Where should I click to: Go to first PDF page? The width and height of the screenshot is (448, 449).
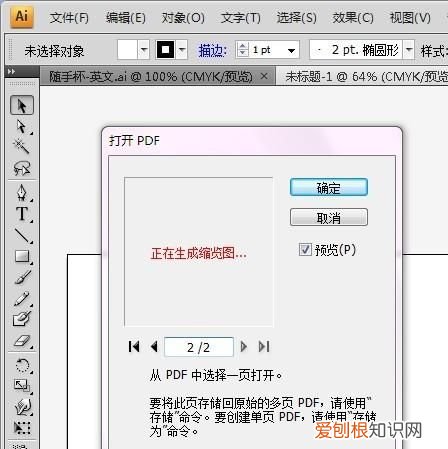point(134,347)
